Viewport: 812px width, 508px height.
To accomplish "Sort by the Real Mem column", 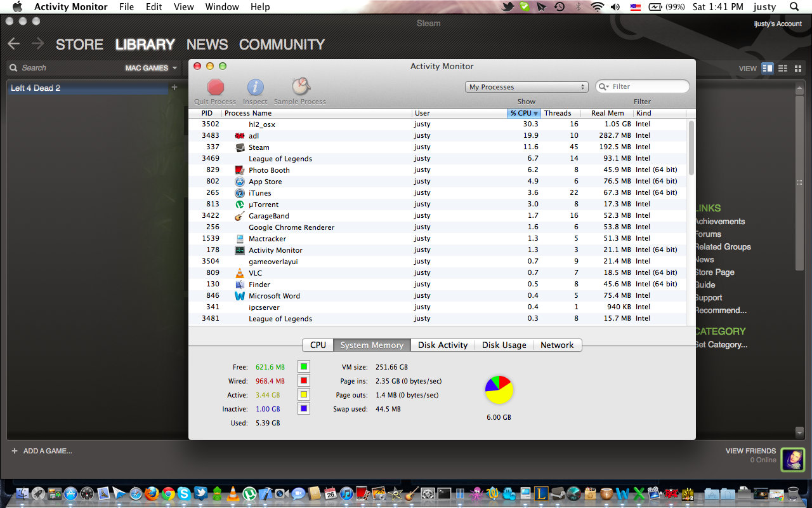I will (607, 113).
